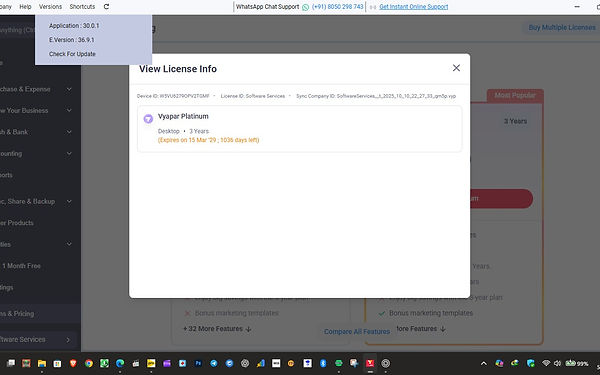
Task: Select Check For Update in Versions dropdown
Action: pos(72,54)
